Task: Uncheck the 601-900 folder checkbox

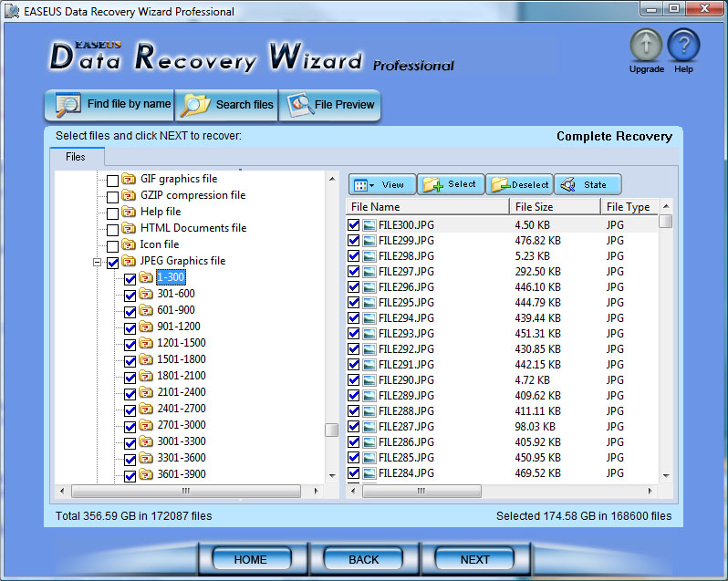Action: click(x=130, y=312)
